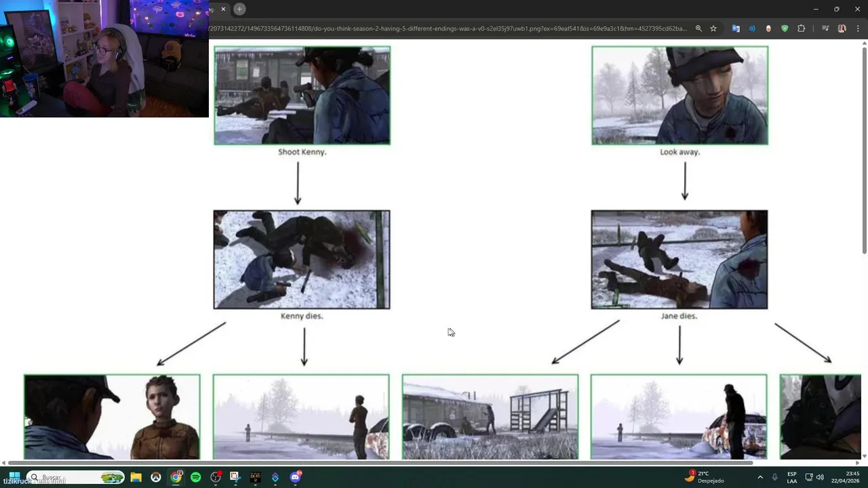
Task: Open Snipping Tool from the taskbar
Action: pyautogui.click(x=235, y=477)
